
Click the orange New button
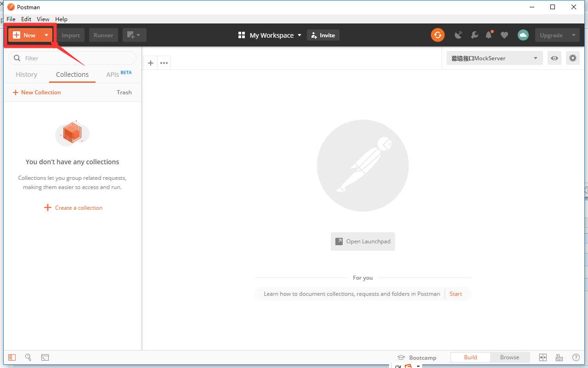24,35
